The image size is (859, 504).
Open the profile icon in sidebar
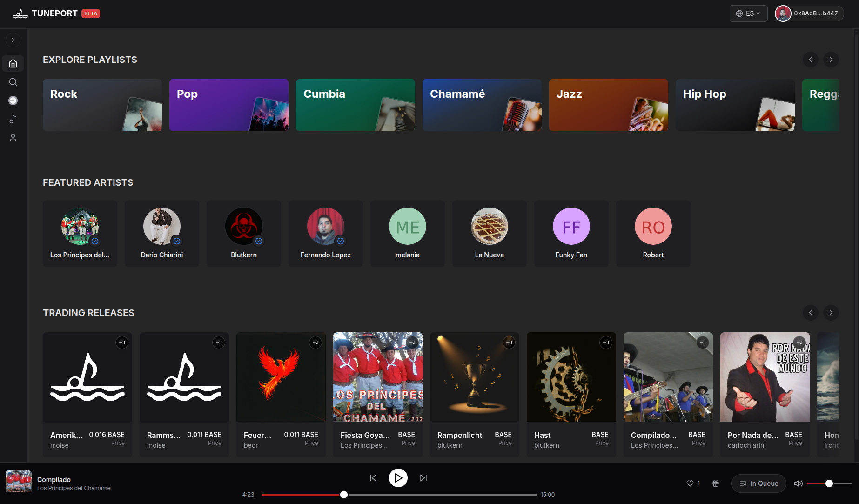(13, 138)
